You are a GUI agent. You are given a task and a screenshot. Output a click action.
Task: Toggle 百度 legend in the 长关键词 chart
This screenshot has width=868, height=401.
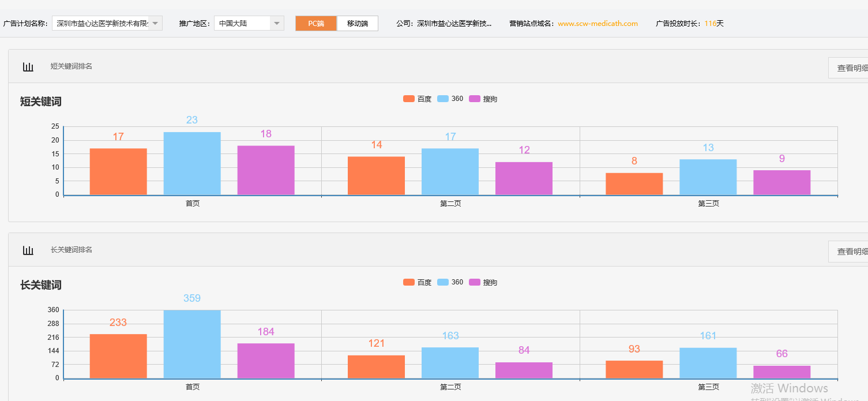pos(417,282)
